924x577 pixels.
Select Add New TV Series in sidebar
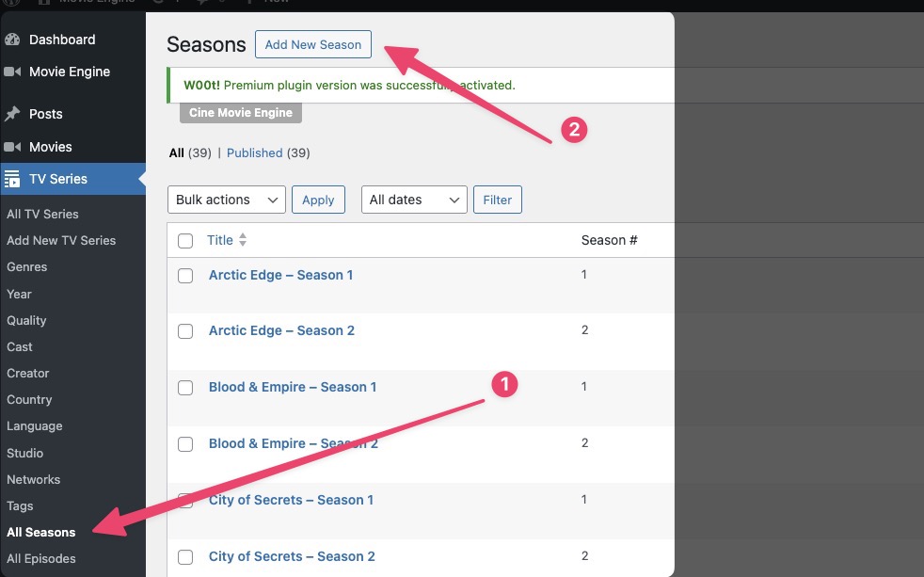[61, 240]
